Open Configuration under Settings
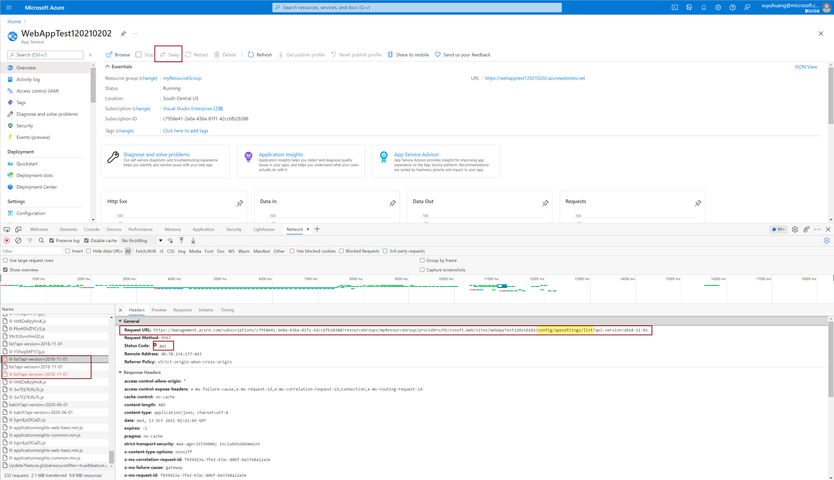 point(30,213)
